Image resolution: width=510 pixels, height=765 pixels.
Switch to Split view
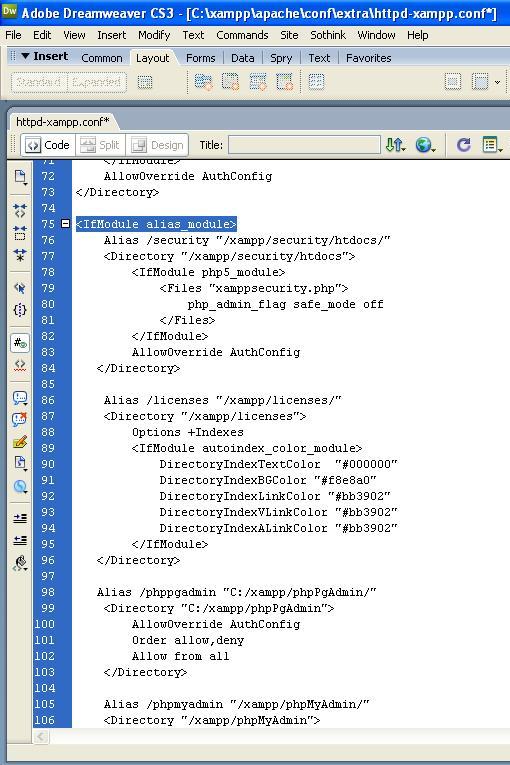pos(100,145)
